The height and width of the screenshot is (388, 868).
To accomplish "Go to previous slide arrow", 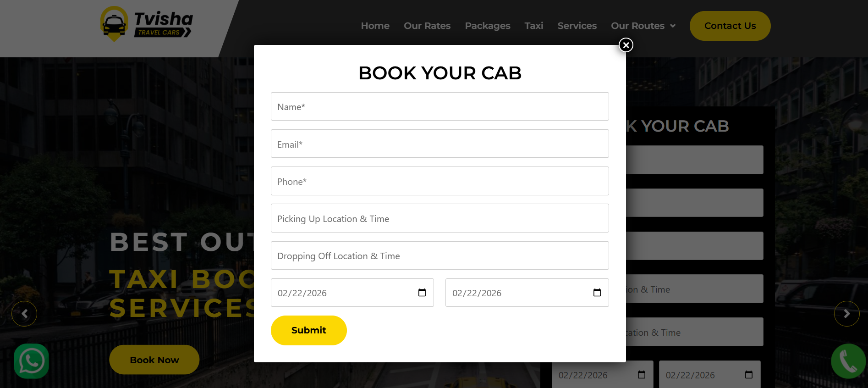I will (x=24, y=314).
